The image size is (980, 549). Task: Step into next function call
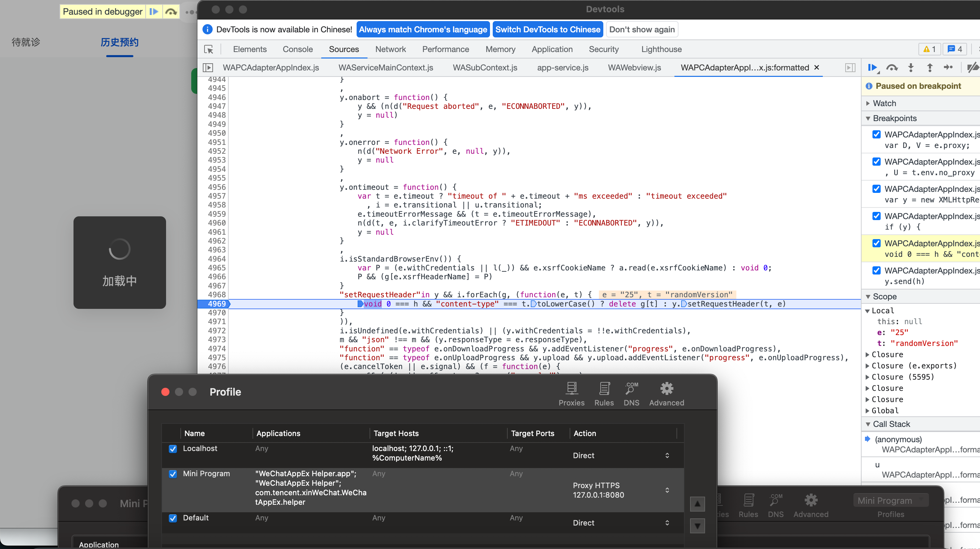click(911, 68)
